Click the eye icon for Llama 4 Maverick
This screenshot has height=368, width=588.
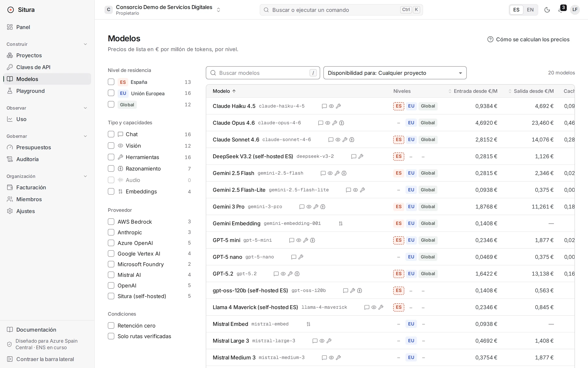(374, 307)
